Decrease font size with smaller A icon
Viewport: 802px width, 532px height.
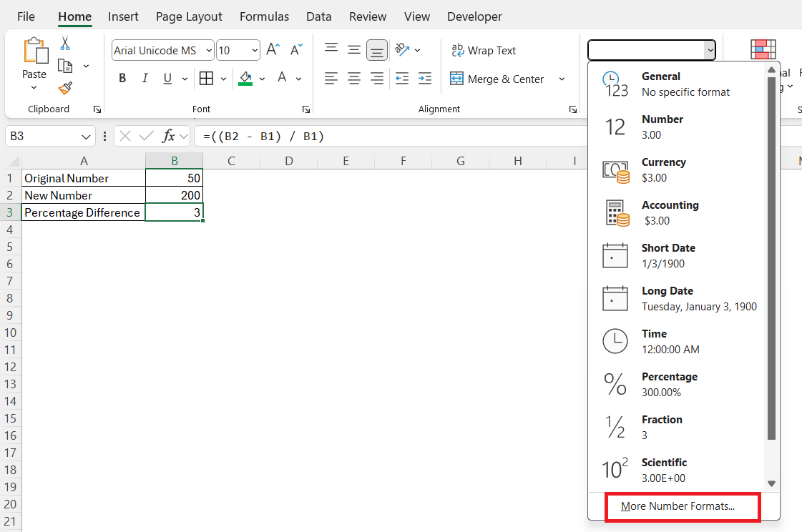[296, 49]
